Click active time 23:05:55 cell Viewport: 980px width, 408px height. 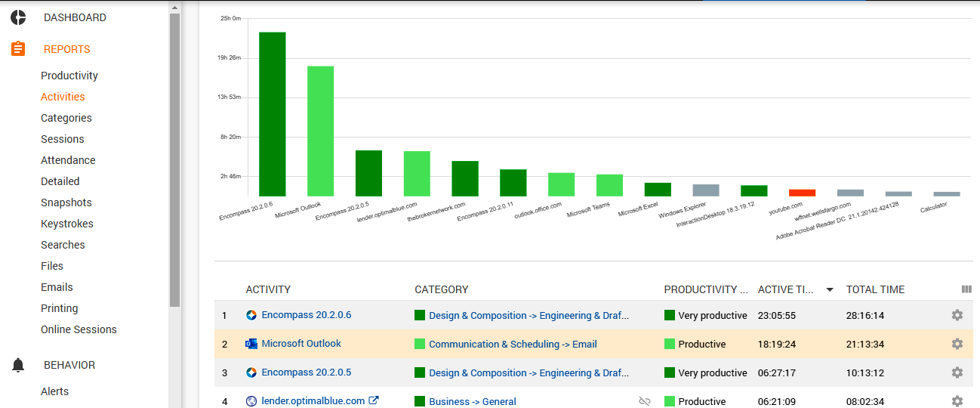[777, 316]
